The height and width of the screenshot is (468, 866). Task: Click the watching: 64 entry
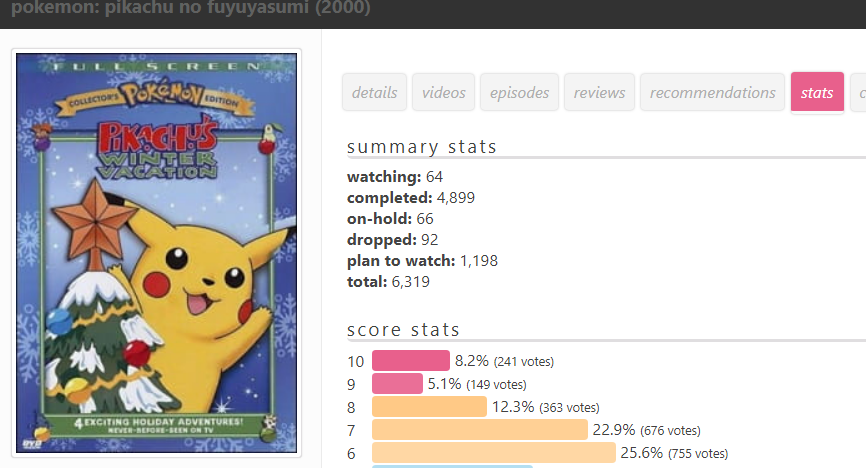click(x=395, y=177)
